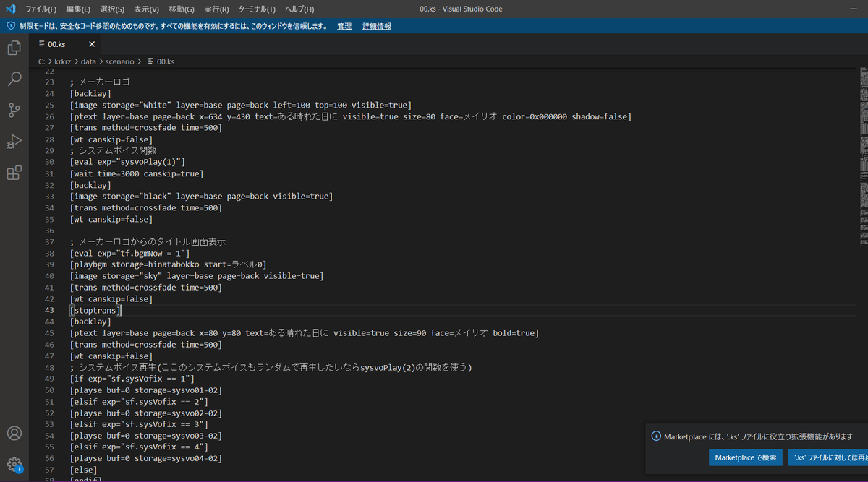Click the 00.ks breadcrumb file segment

coord(160,61)
